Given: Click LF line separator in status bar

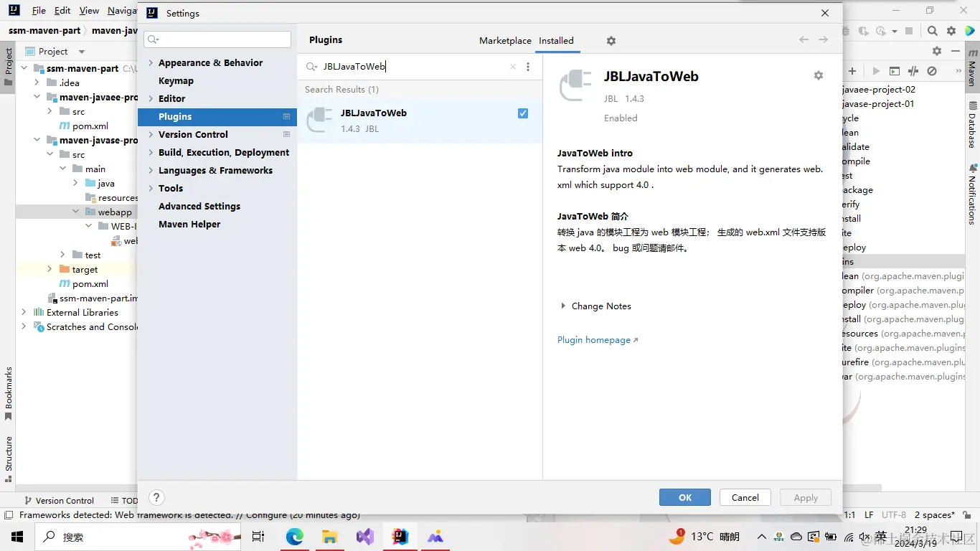Looking at the screenshot, I should [869, 515].
